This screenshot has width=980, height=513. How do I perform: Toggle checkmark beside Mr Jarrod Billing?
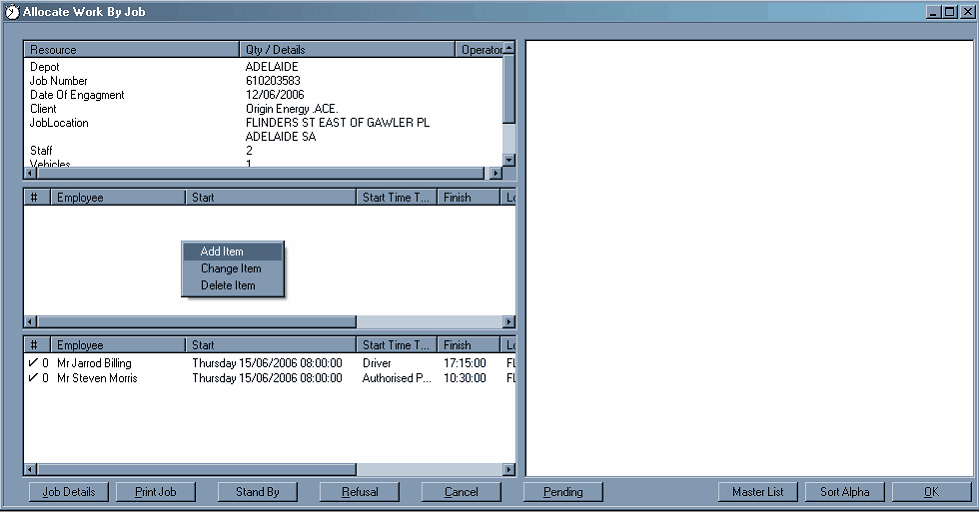pos(33,364)
